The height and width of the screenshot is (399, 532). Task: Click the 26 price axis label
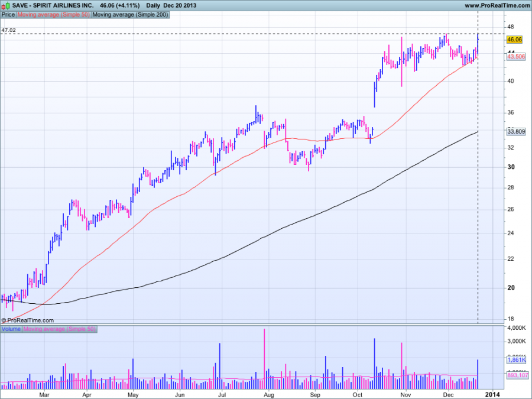click(x=511, y=209)
